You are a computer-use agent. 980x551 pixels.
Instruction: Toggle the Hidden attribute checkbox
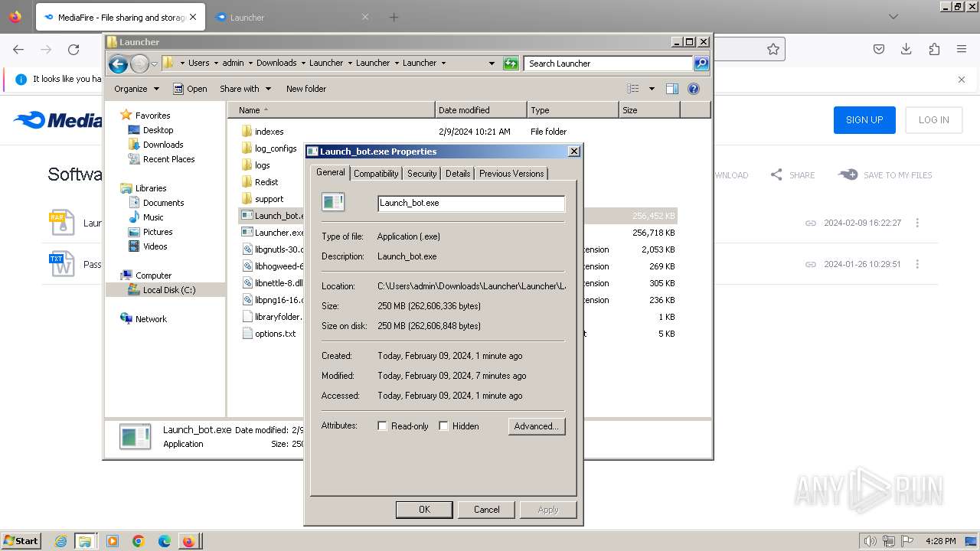tap(443, 426)
